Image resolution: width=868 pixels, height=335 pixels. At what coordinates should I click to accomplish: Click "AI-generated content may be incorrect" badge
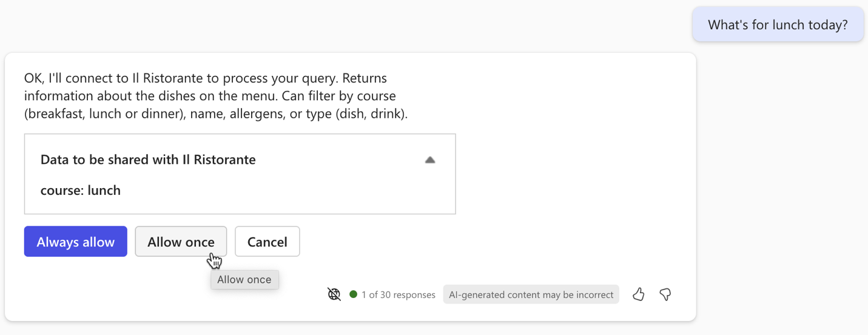click(531, 295)
